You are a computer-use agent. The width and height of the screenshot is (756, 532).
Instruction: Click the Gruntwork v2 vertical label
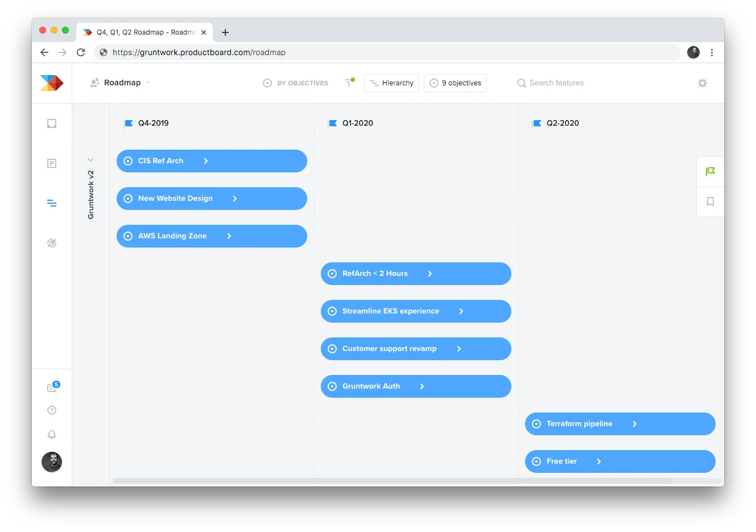point(90,195)
